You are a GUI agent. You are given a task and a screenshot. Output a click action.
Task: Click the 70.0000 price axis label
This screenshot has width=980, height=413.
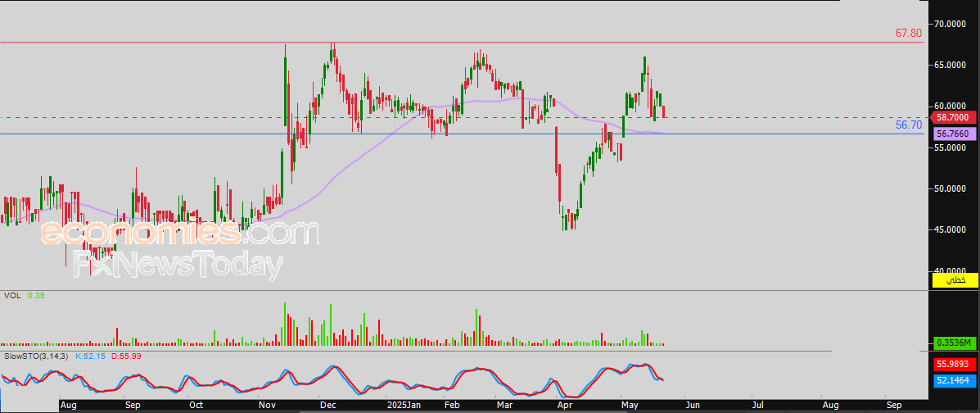click(953, 25)
